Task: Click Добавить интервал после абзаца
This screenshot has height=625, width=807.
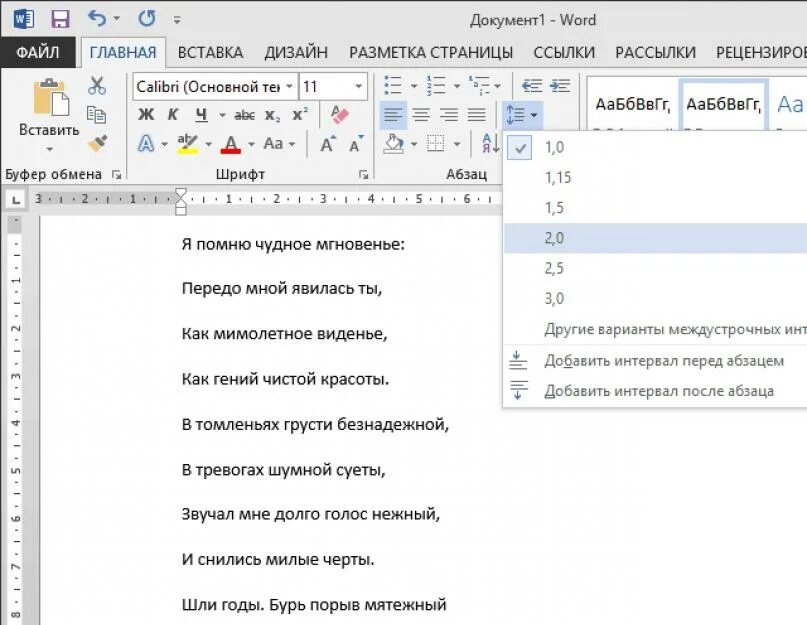Action: pyautogui.click(x=655, y=391)
